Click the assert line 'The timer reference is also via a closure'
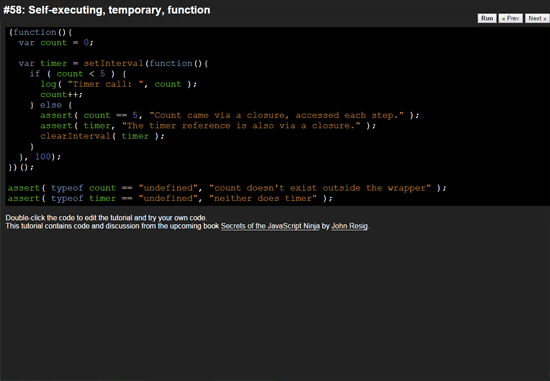The height and width of the screenshot is (381, 550). pyautogui.click(x=208, y=126)
